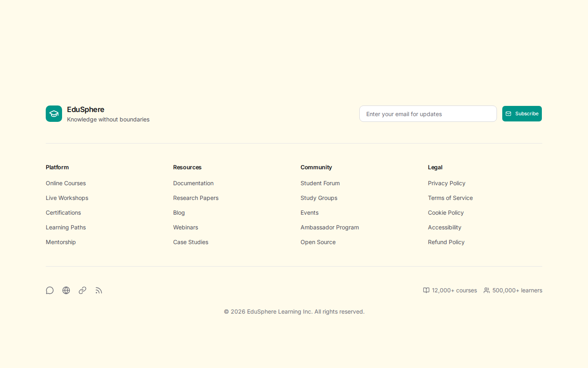
Task: Open the Certifications link
Action: (63, 213)
